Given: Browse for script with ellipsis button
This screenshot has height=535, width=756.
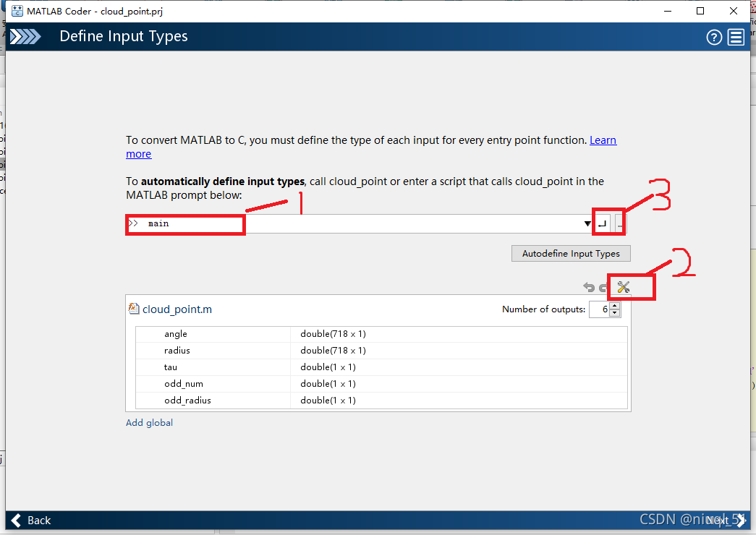Looking at the screenshot, I should tap(619, 223).
